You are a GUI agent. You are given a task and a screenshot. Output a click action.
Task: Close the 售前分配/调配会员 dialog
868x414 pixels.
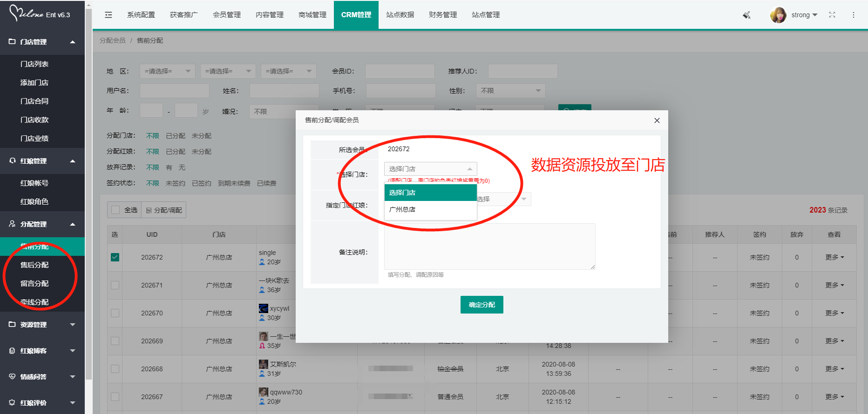657,120
